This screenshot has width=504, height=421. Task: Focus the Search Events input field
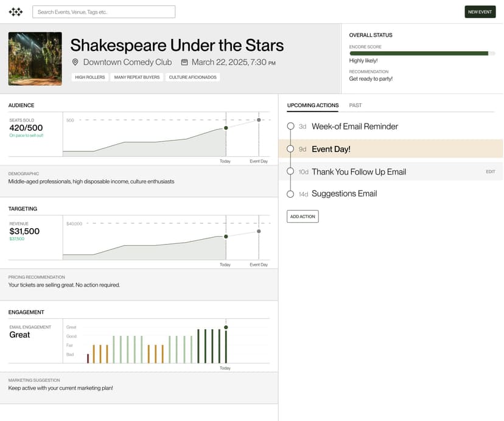coord(103,12)
